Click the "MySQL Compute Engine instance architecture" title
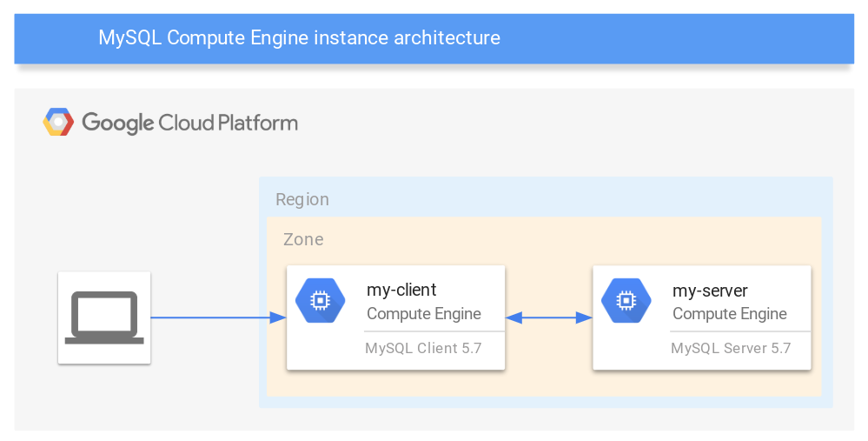The image size is (868, 441). pos(299,38)
